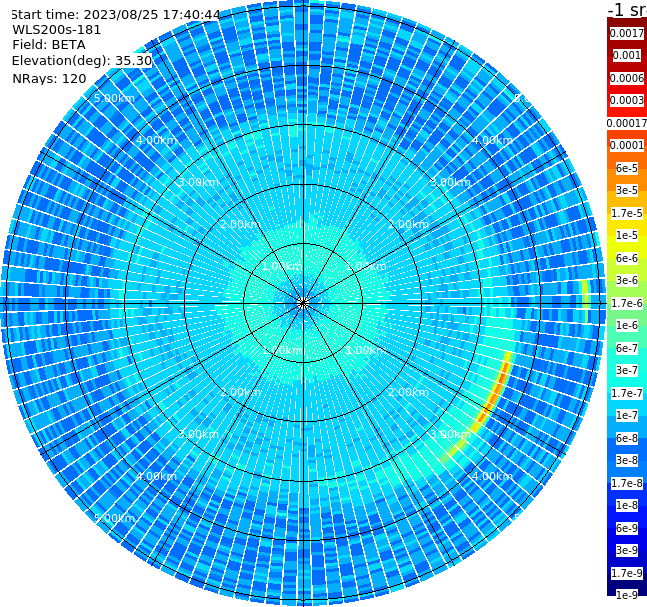Click the upper-left 2.00km range label
The width and height of the screenshot is (647, 607).
[241, 224]
